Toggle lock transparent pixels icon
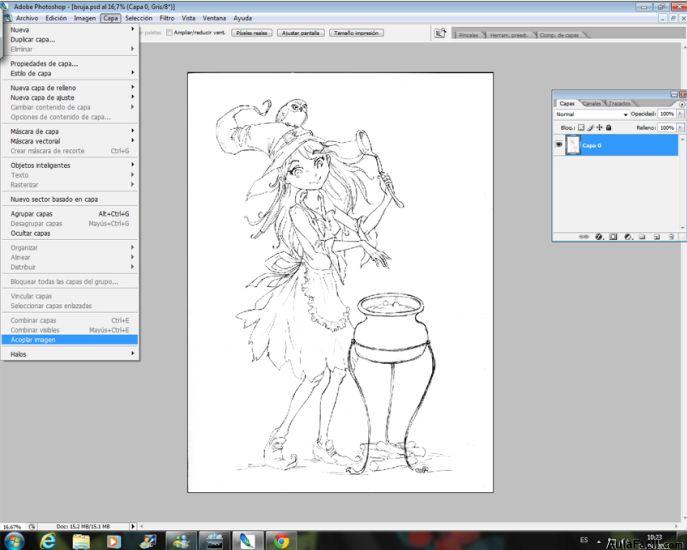 coord(581,128)
